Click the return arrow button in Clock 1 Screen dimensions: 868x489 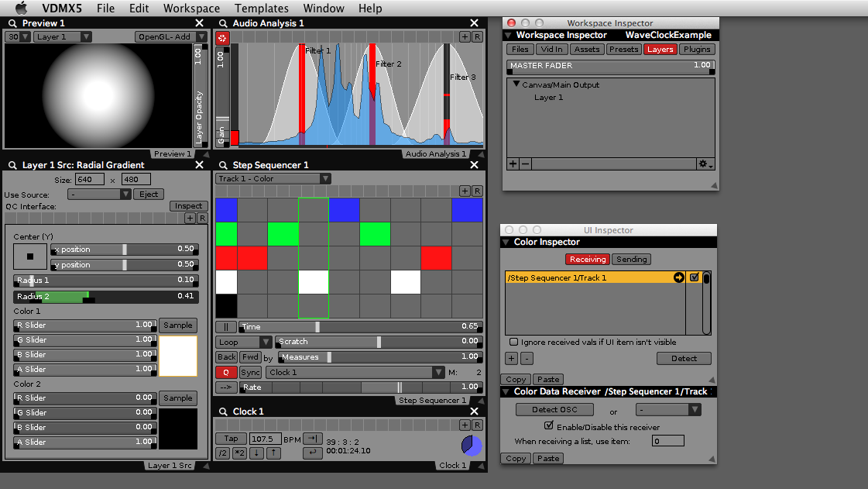pos(313,453)
